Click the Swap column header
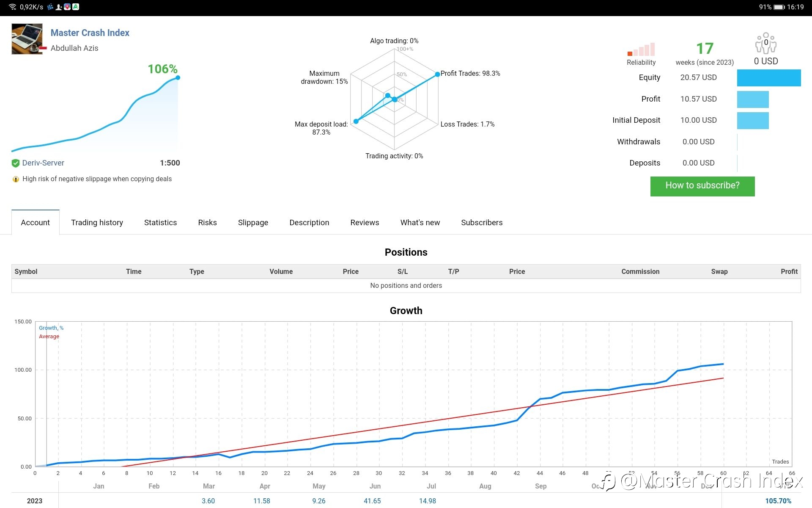This screenshot has height=508, width=812. click(719, 271)
